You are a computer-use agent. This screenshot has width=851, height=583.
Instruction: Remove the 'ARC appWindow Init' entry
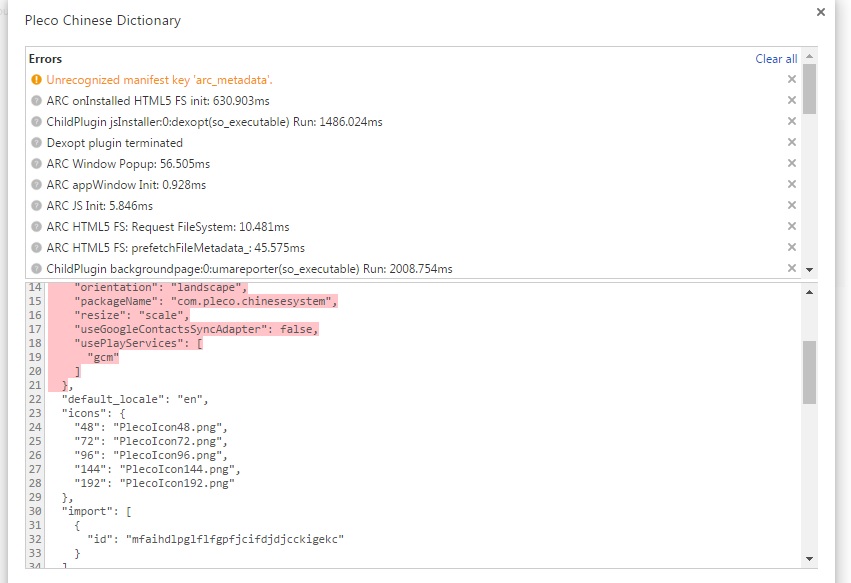click(792, 184)
